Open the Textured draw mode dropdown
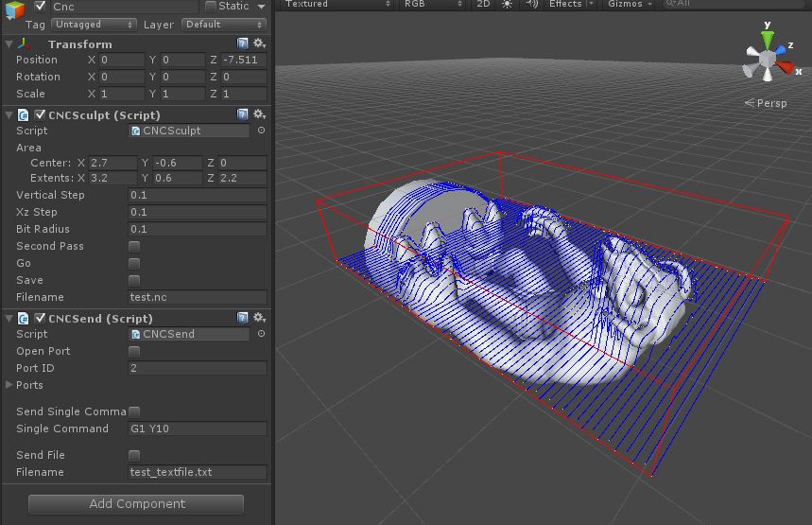This screenshot has width=812, height=525. pyautogui.click(x=337, y=4)
